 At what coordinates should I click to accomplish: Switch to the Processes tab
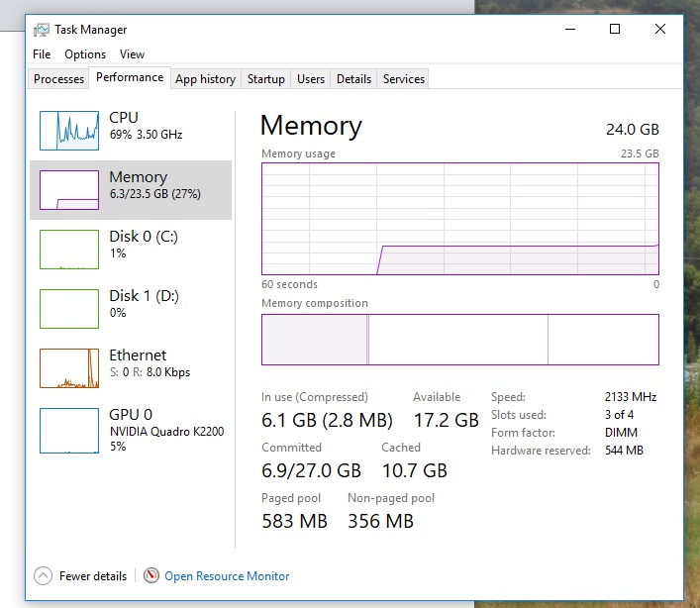[58, 79]
